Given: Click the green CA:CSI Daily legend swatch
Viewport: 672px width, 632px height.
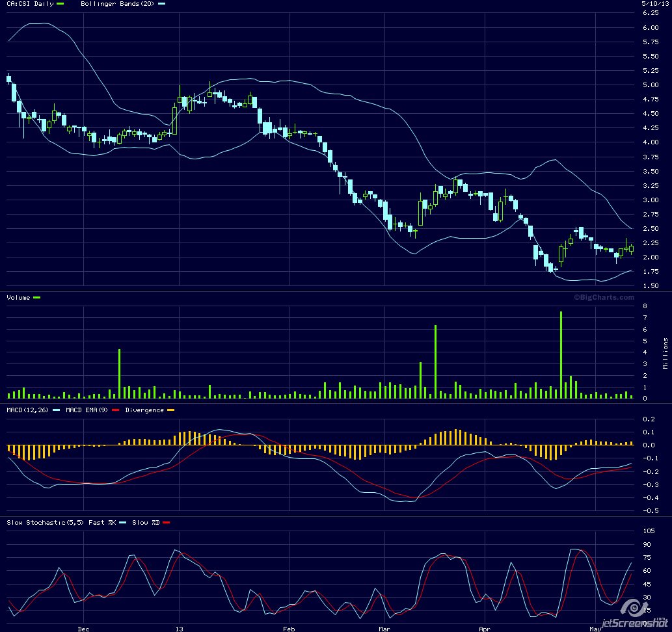Looking at the screenshot, I should [60, 4].
